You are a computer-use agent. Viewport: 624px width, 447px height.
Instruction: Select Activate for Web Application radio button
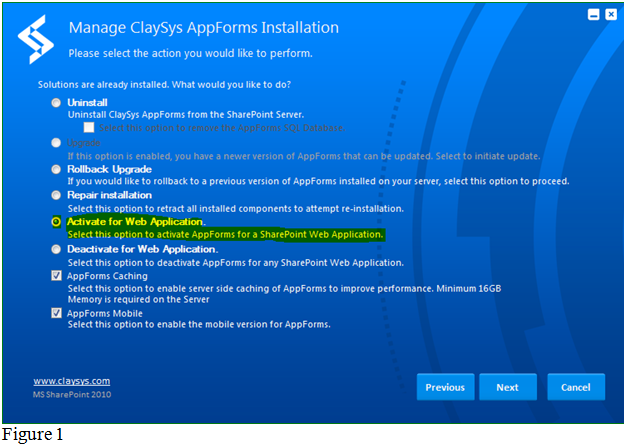[56, 222]
